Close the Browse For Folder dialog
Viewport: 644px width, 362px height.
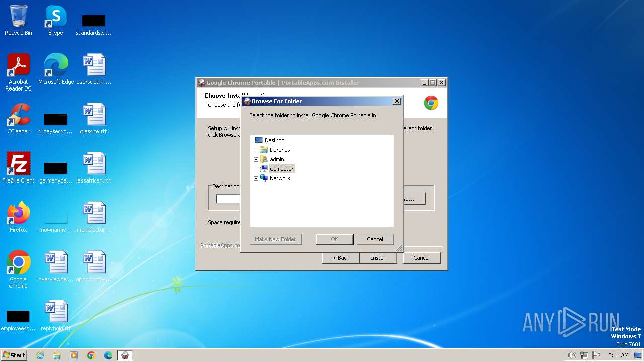pos(396,101)
